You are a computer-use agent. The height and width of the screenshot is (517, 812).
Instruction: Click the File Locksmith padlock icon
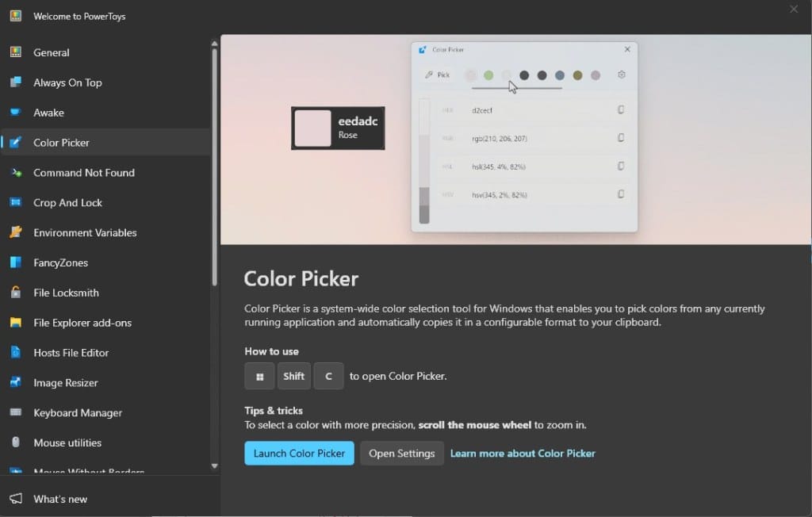(x=15, y=293)
